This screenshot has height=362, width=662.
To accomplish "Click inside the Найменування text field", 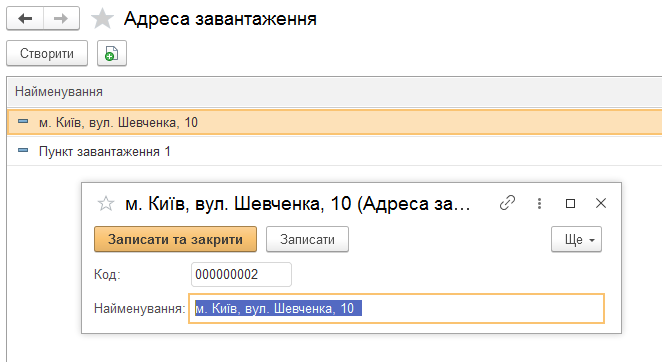I will 396,309.
